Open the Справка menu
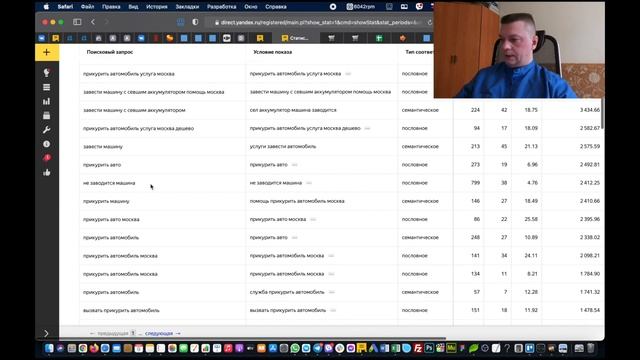This screenshot has width=640, height=360. 276,7
